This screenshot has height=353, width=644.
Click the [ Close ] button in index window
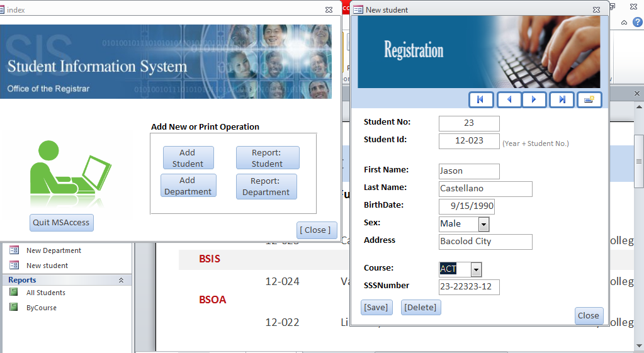click(x=316, y=230)
